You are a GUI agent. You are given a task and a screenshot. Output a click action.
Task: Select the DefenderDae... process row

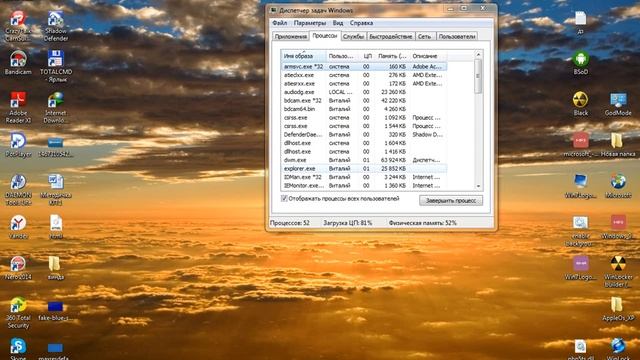364,135
